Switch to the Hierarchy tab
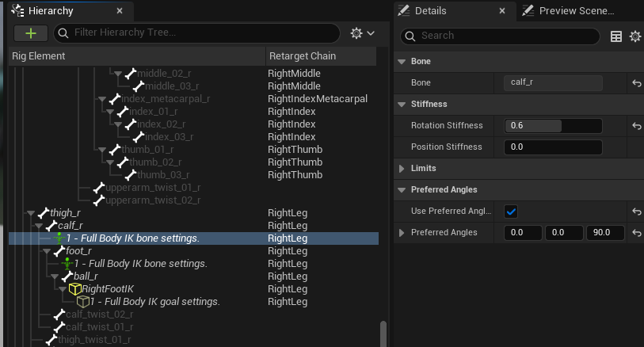The width and height of the screenshot is (644, 347). [51, 11]
